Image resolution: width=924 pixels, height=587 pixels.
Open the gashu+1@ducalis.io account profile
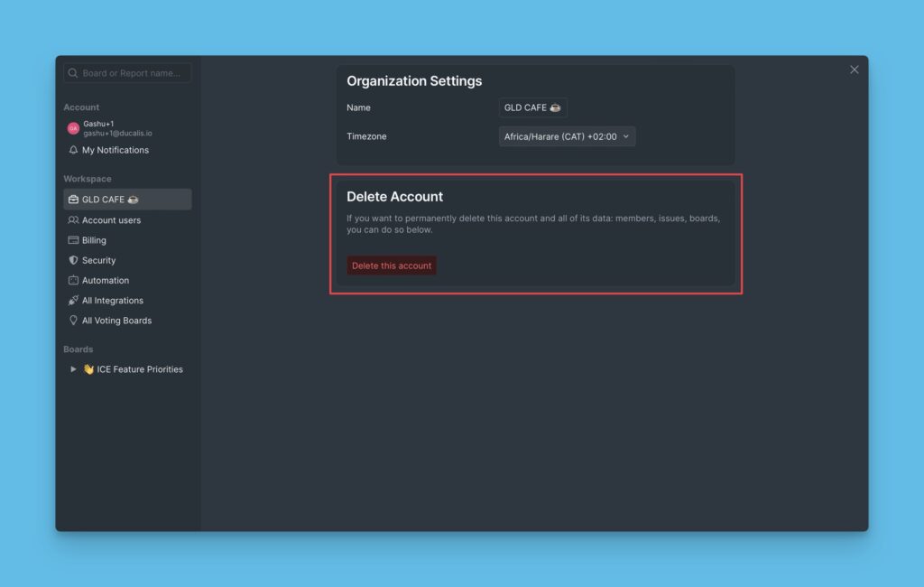[x=117, y=133]
